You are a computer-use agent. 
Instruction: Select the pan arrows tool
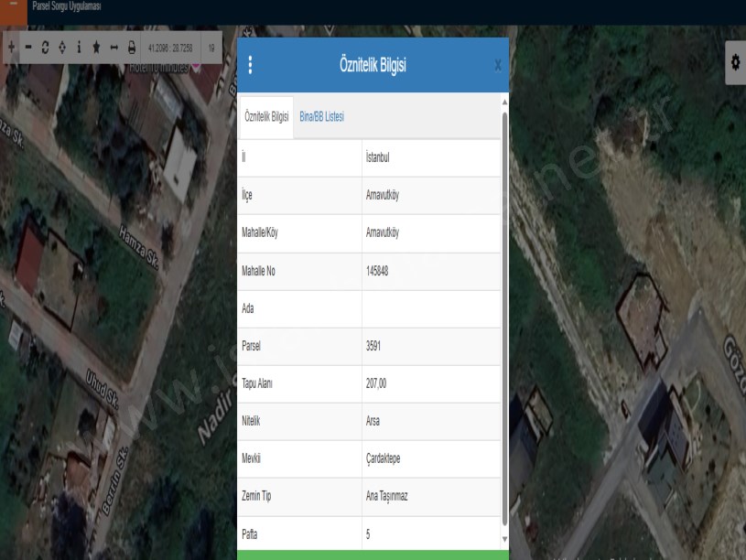(x=61, y=47)
